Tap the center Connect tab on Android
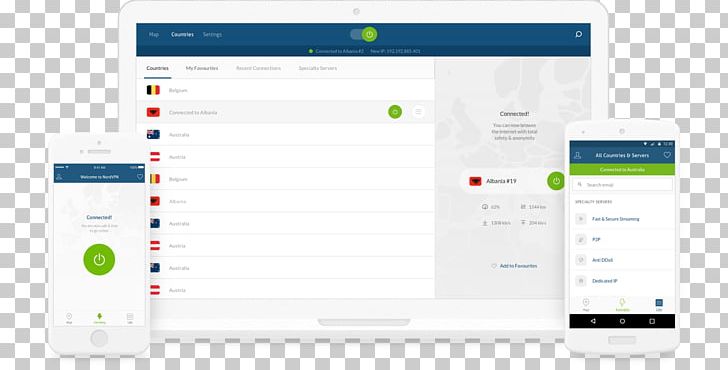Image resolution: width=728 pixels, height=370 pixels. pos(622,305)
